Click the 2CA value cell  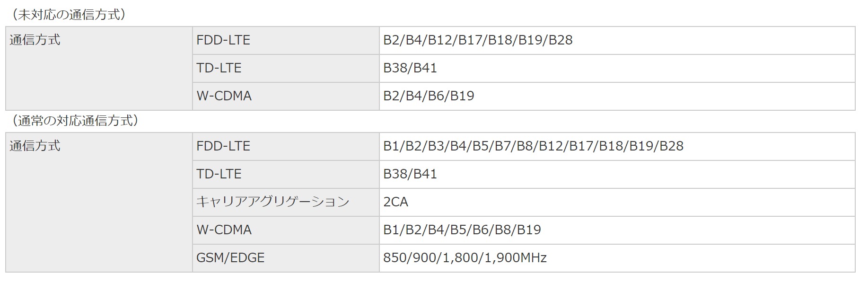click(x=396, y=202)
